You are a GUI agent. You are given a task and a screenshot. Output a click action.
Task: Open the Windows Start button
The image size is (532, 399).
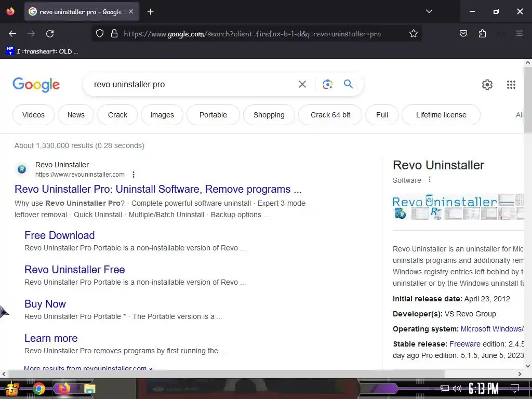pyautogui.click(x=12, y=389)
